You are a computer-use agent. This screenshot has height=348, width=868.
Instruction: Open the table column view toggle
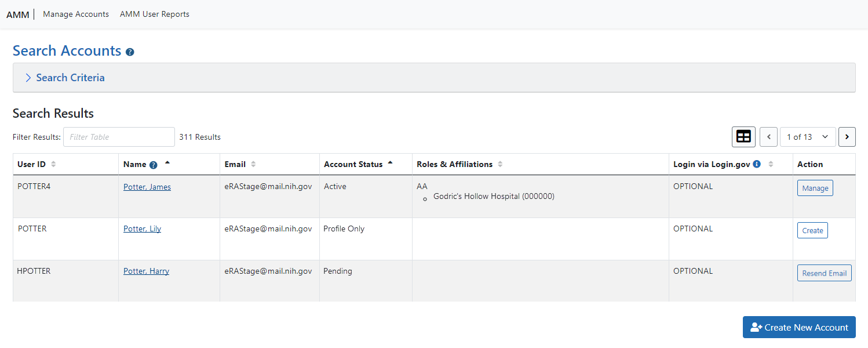coord(743,137)
